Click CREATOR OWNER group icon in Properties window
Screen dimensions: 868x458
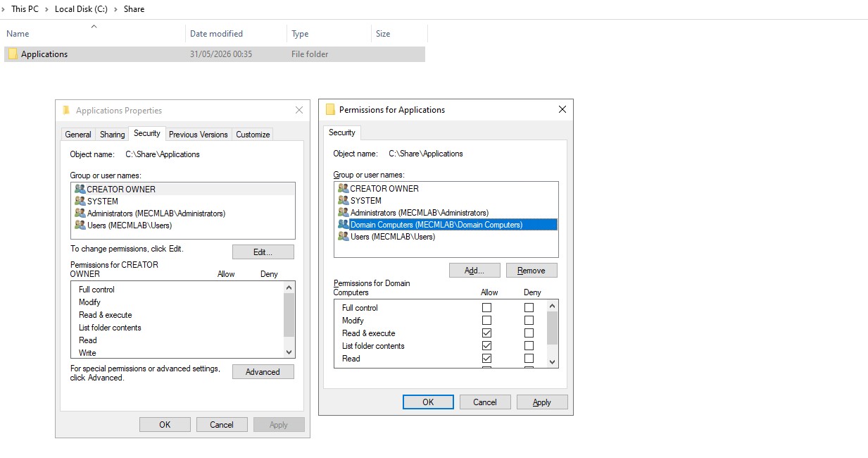(x=80, y=189)
